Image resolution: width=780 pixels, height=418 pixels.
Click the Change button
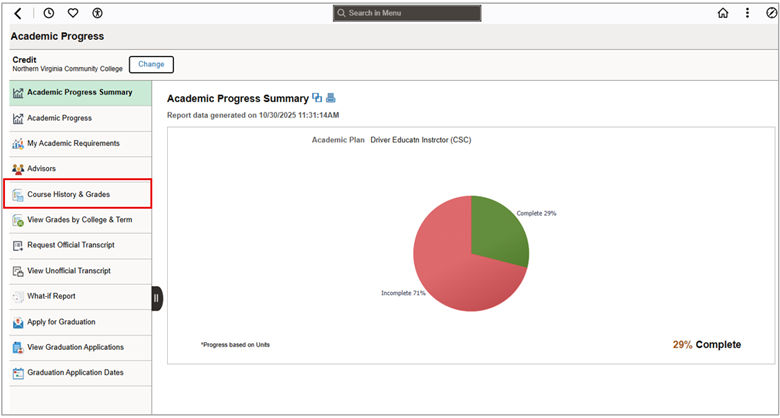151,64
